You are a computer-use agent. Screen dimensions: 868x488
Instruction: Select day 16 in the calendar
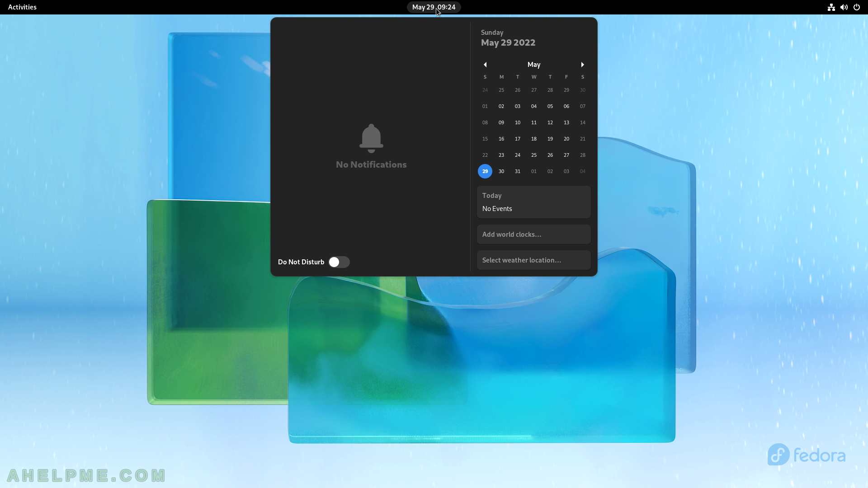(x=501, y=139)
